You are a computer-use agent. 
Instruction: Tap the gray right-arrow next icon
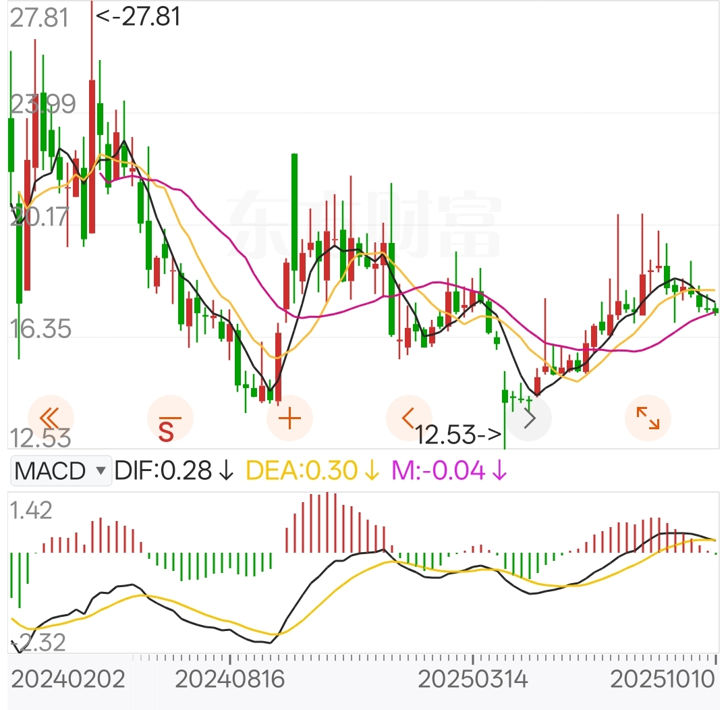coord(529,418)
